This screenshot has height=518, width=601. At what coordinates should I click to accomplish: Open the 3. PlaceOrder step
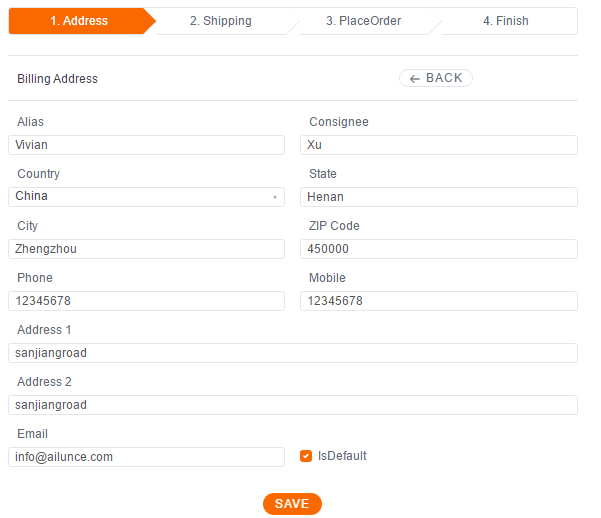pos(363,21)
